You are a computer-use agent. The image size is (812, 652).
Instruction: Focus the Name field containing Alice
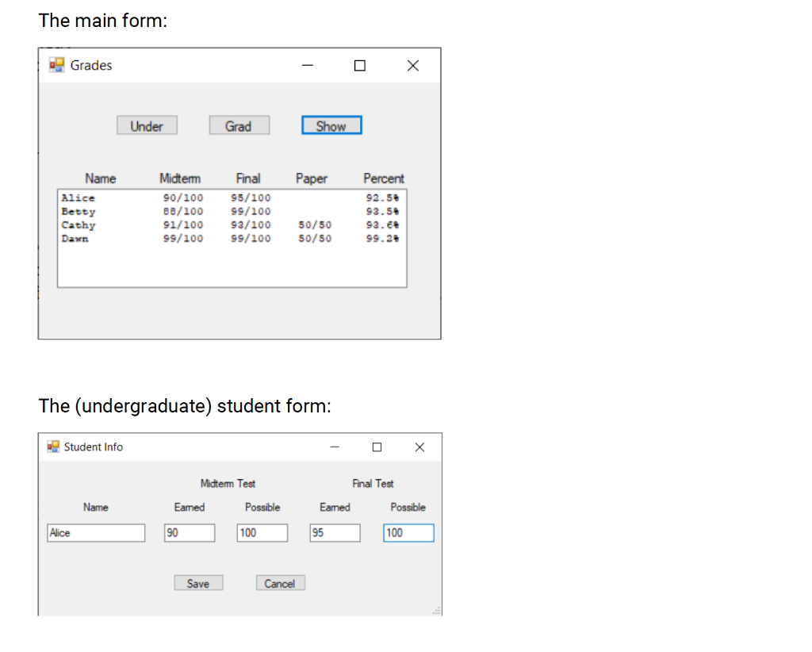pyautogui.click(x=96, y=533)
